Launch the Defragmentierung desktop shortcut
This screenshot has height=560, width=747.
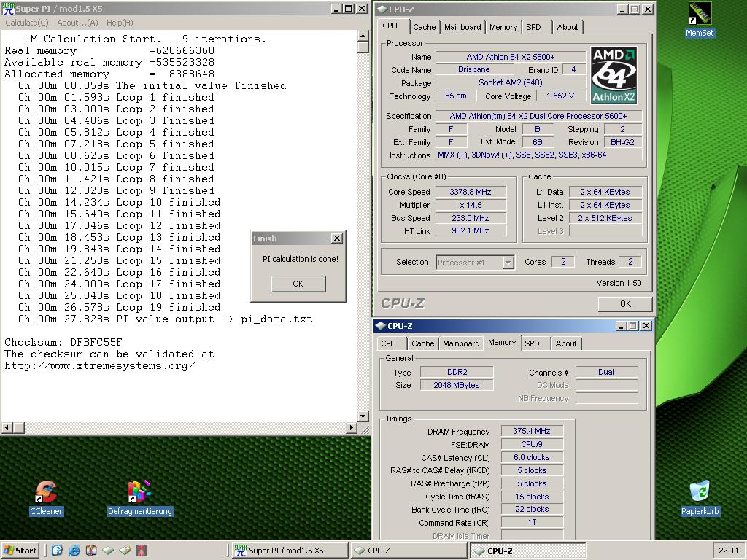(x=139, y=497)
